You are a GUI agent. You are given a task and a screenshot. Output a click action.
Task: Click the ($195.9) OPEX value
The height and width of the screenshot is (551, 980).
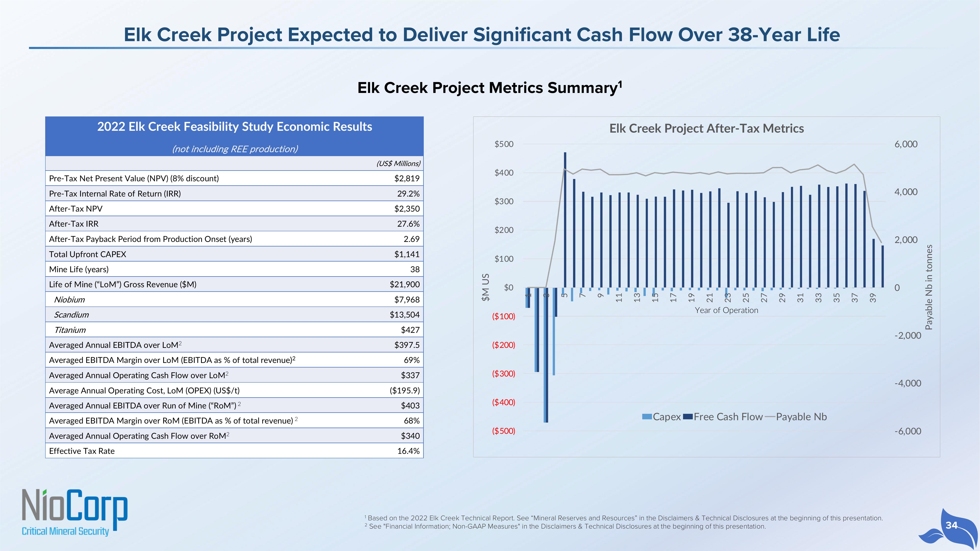click(404, 390)
